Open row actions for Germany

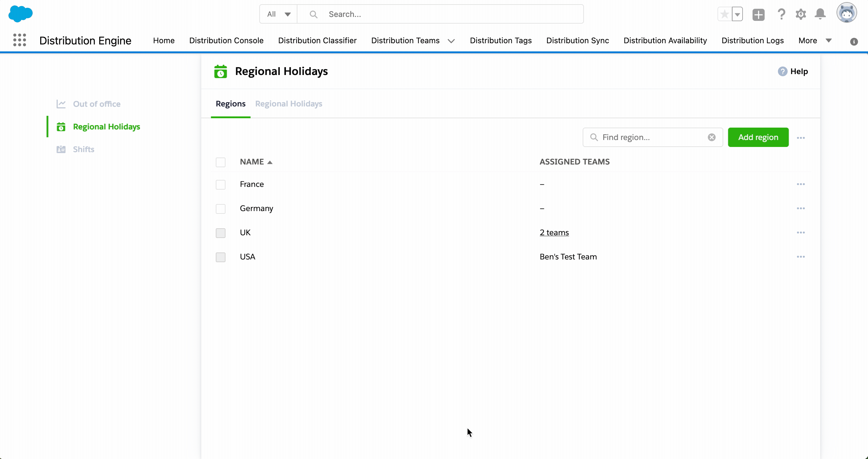801,208
